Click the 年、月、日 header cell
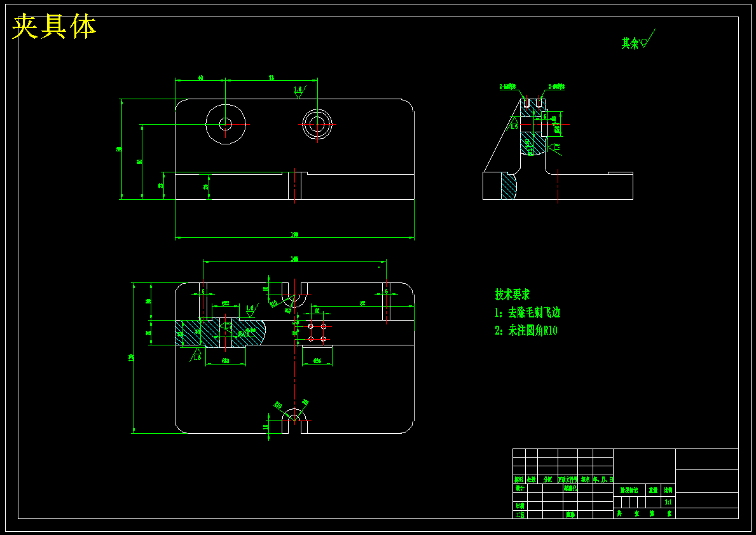The width and height of the screenshot is (756, 535). 603,480
